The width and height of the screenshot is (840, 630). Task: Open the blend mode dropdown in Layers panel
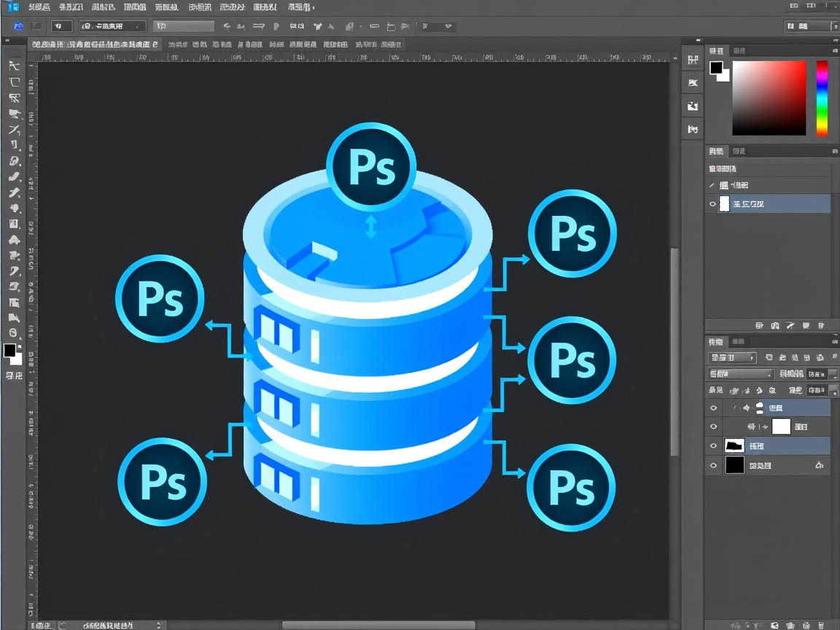click(x=740, y=374)
